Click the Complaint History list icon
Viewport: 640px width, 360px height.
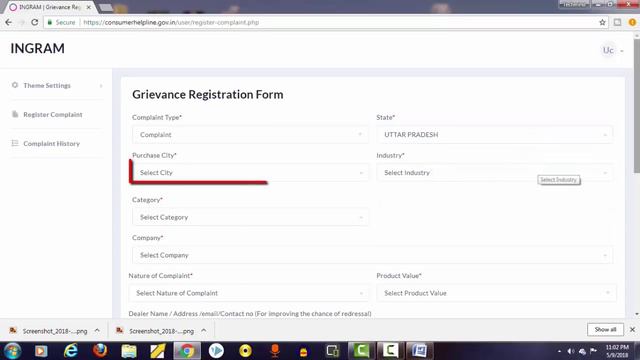15,143
